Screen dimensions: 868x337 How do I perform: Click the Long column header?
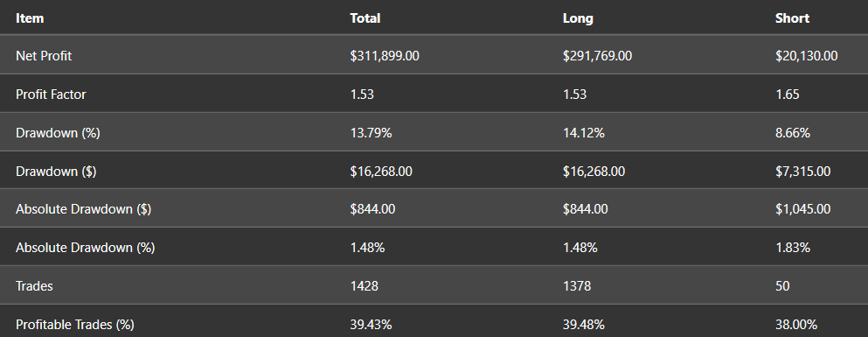coord(578,18)
